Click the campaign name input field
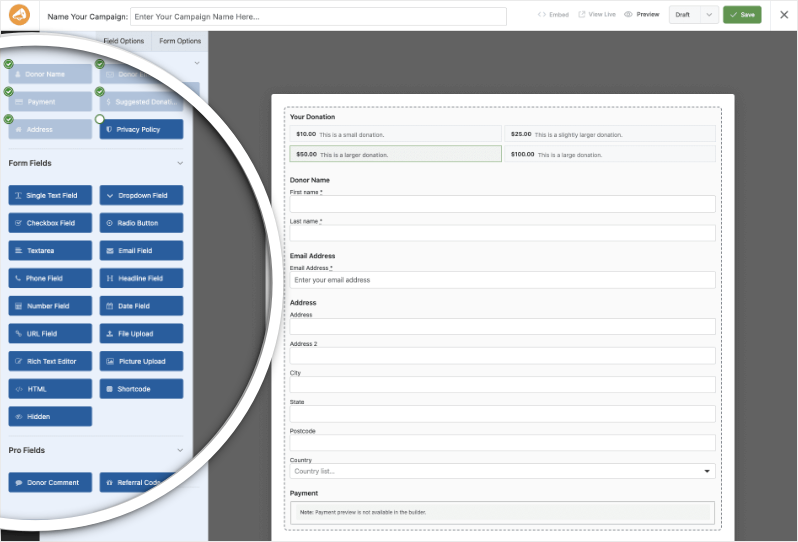 (318, 16)
